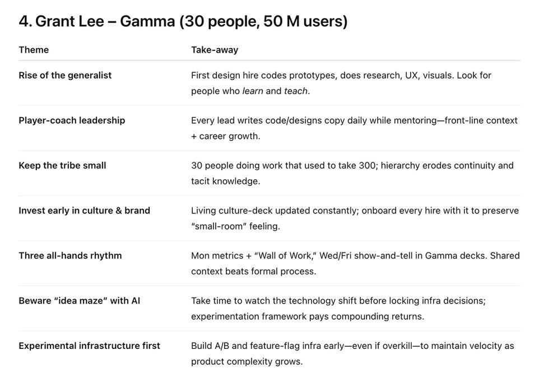This screenshot has height=392, width=539.
Task: Click the Beware "idea maze" with AI label
Action: [x=79, y=301]
